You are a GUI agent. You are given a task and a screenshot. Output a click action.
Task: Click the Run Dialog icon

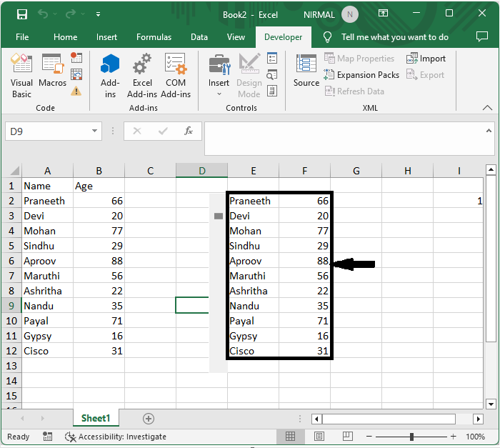coord(272,91)
